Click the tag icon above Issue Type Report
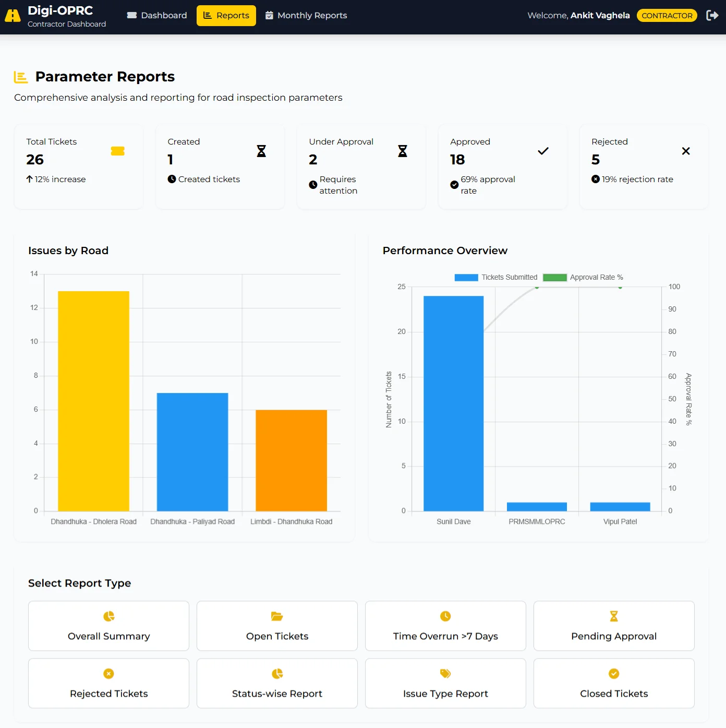This screenshot has width=726, height=728. pyautogui.click(x=445, y=673)
